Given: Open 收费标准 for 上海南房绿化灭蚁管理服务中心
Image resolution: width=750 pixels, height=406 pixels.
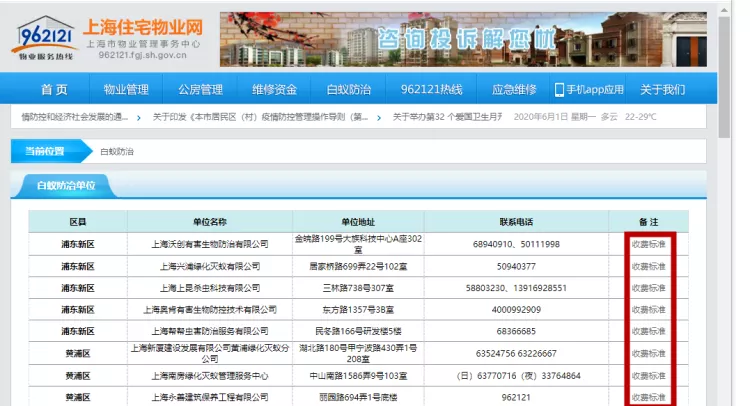Looking at the screenshot, I should (647, 375).
